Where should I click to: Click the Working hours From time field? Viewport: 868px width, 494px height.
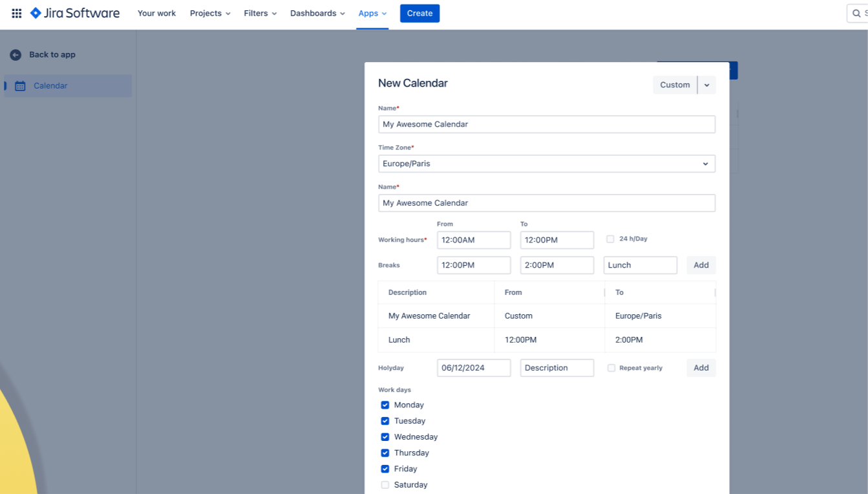click(474, 240)
